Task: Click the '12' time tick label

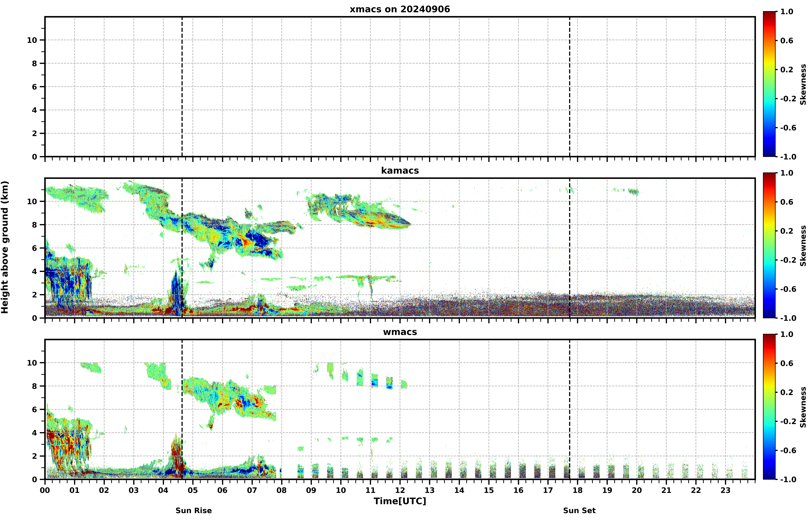Action: coord(400,490)
